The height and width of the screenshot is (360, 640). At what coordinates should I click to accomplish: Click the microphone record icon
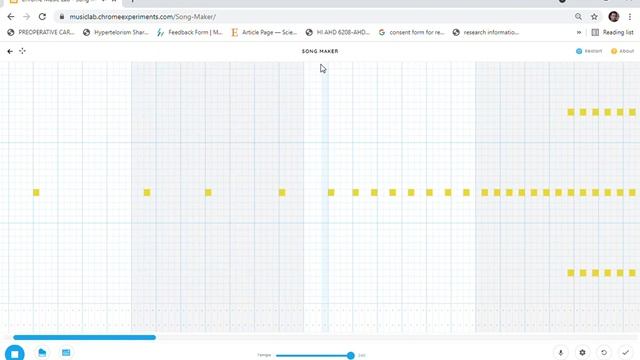point(561,353)
